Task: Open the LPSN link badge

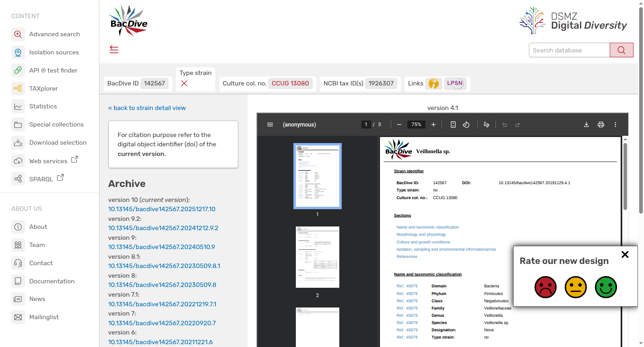Action: point(455,83)
